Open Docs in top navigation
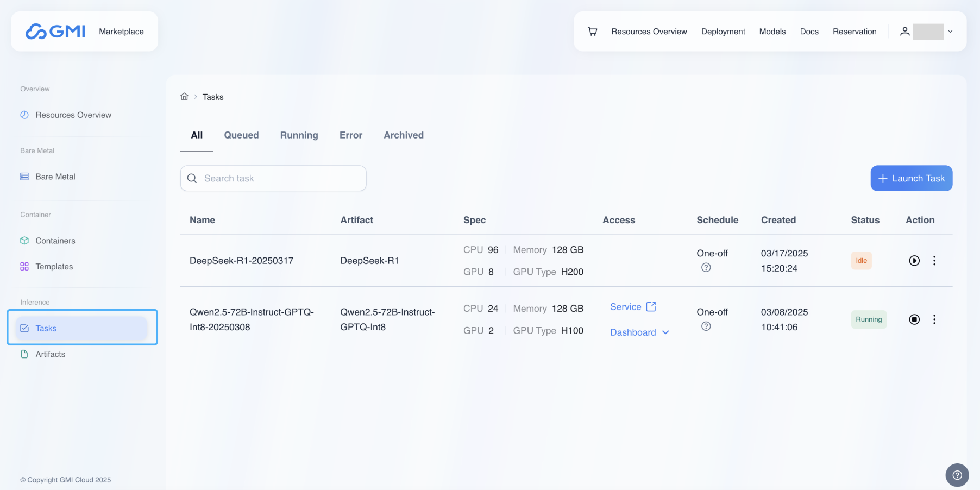This screenshot has height=490, width=980. 809,32
